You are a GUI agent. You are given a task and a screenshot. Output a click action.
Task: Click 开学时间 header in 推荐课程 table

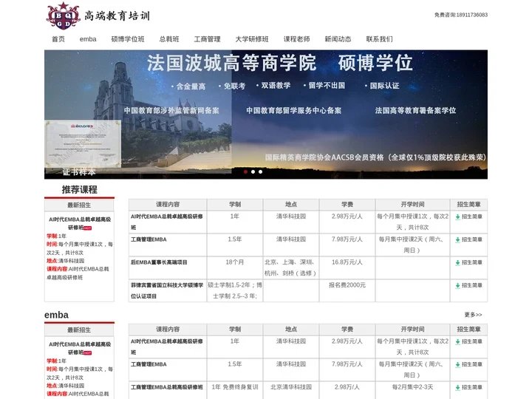point(412,205)
